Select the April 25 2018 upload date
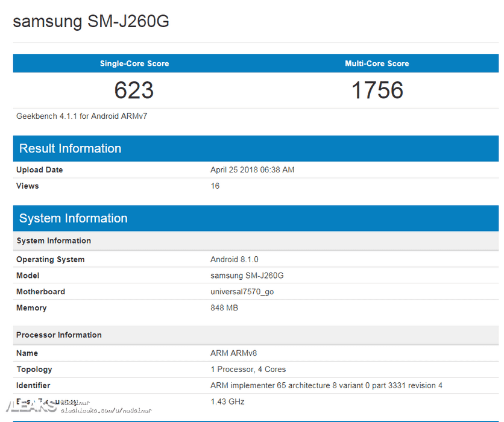This screenshot has width=504, height=422. 253,169
